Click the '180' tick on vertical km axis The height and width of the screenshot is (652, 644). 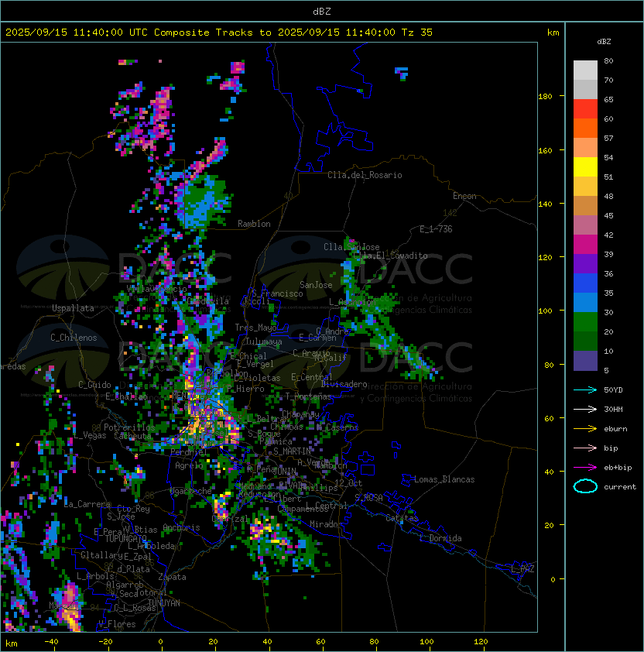tap(545, 97)
